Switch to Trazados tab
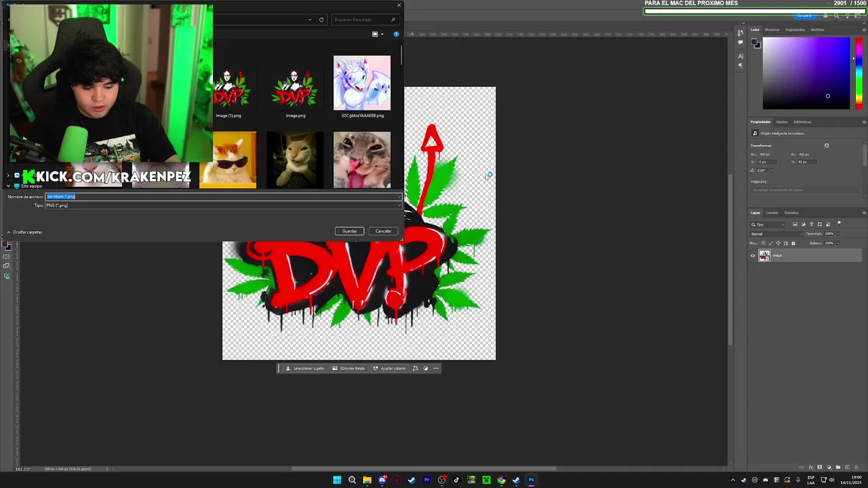868x488 pixels. pyautogui.click(x=791, y=213)
